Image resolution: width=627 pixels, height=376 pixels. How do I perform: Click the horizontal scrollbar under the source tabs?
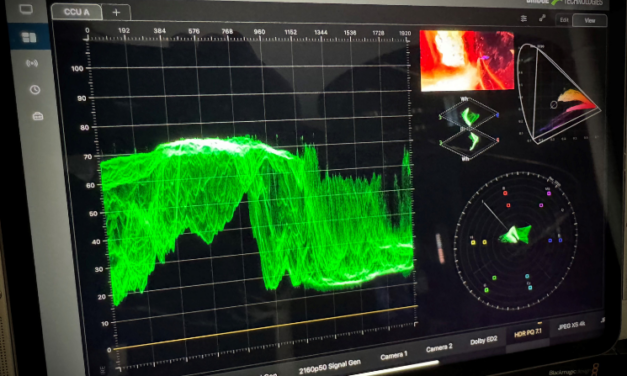point(394,368)
